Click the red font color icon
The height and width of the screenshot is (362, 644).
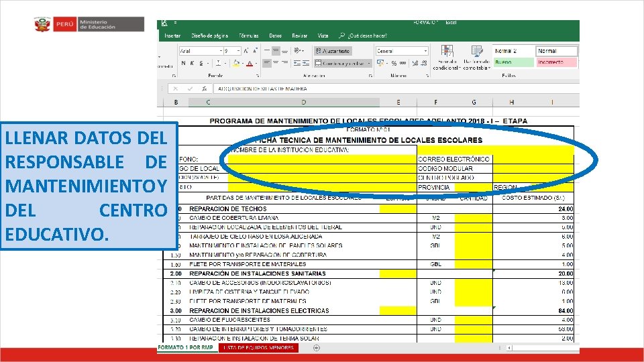250,63
